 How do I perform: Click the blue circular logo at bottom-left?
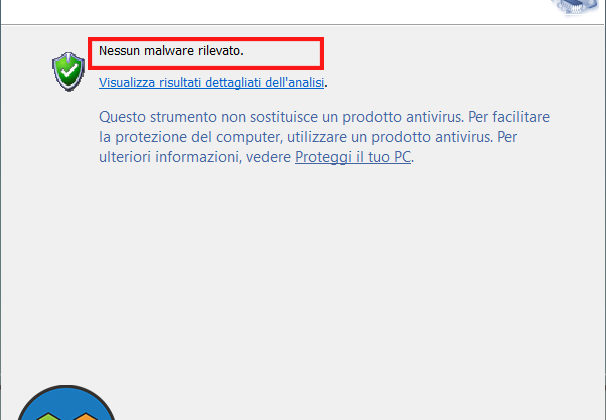click(66, 402)
